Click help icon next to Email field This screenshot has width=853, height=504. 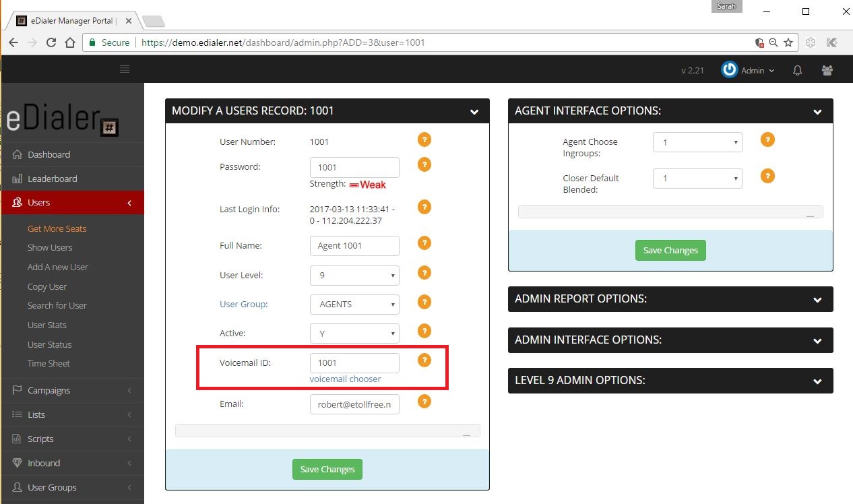[424, 402]
